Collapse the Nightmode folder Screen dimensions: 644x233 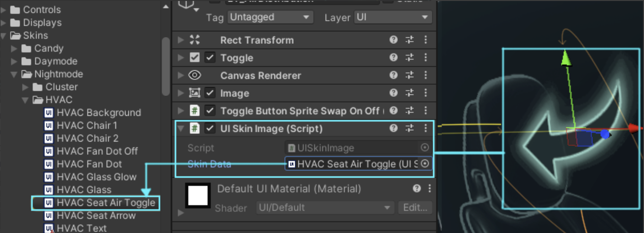point(13,74)
